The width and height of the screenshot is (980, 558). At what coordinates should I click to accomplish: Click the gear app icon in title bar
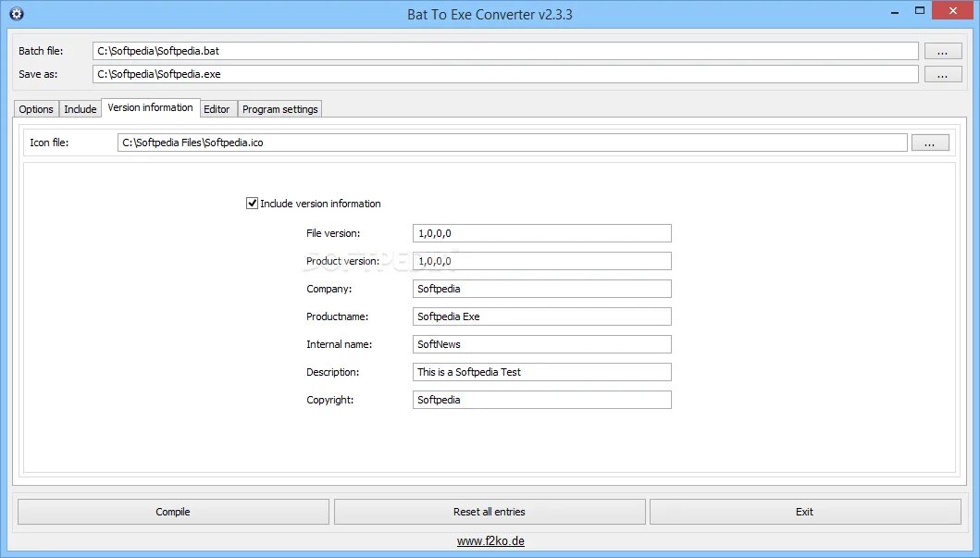click(17, 14)
